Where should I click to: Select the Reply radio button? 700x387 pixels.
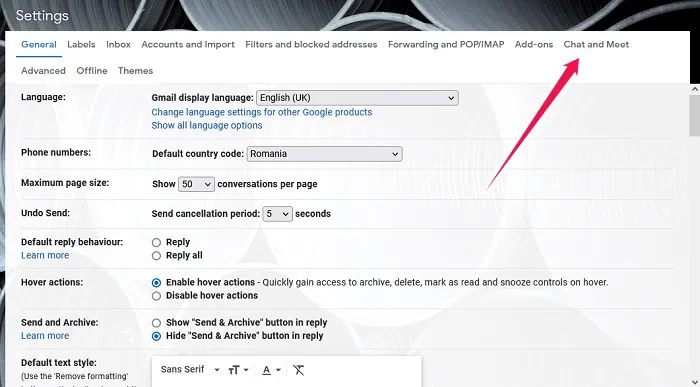click(156, 242)
